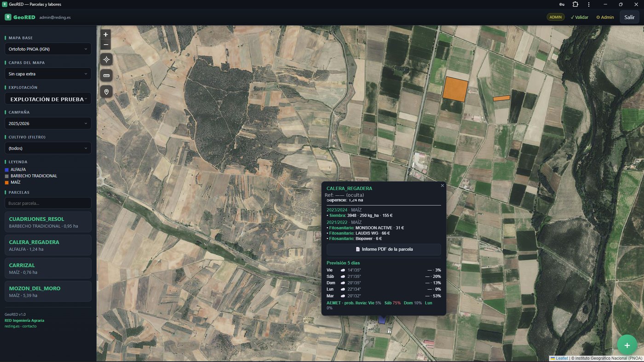Screen dimensions: 644x362
Task: Select the CUADRIJONES_RESOL parcel card
Action: tap(48, 222)
